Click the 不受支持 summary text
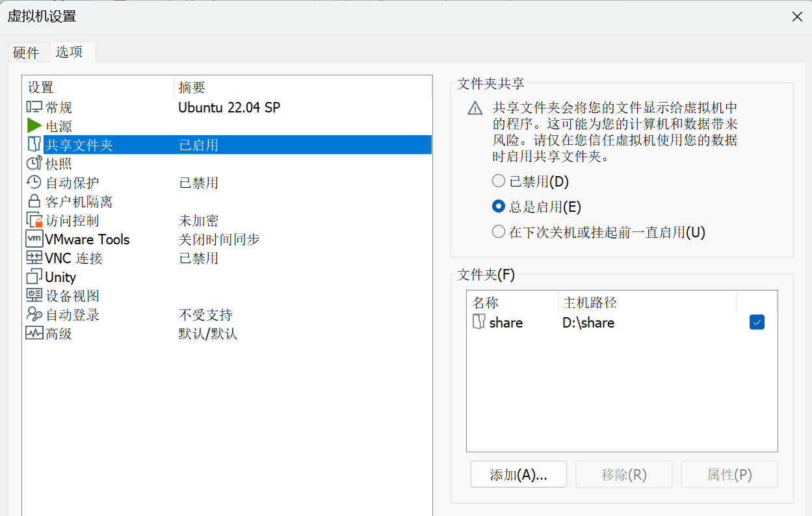Viewport: 812px width, 516px height. [205, 315]
